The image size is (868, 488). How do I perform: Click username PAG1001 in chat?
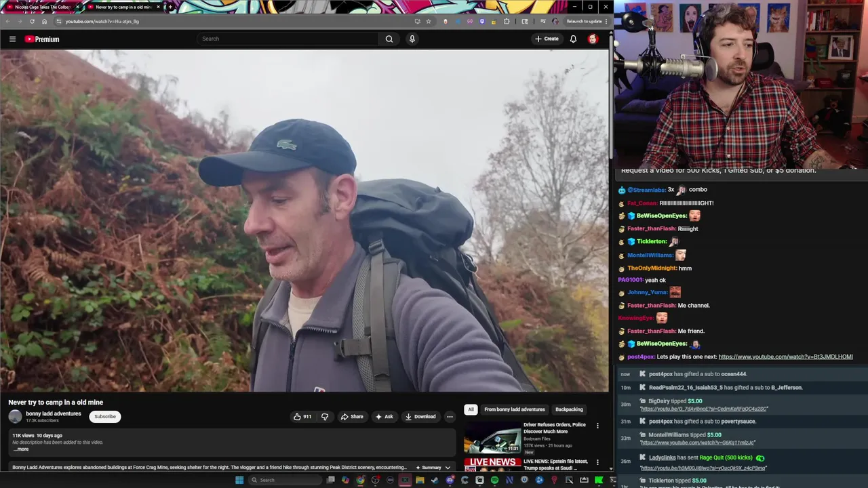(630, 280)
